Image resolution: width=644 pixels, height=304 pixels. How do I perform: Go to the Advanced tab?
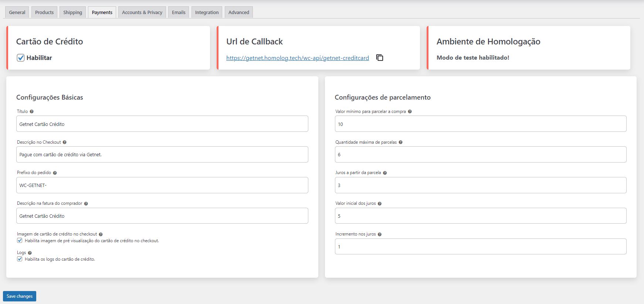238,12
